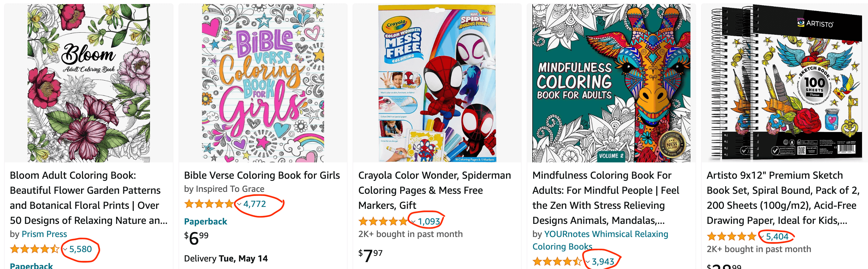Screen dimensions: 868x269
Task: Expand the rating chevron beside 5,580
Action: tap(65, 250)
